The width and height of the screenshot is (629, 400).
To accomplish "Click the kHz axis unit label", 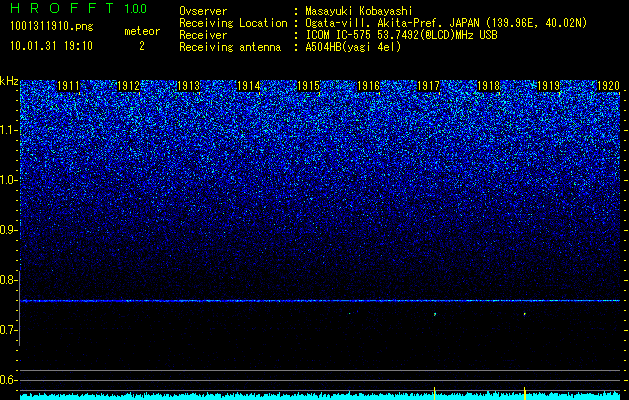I will [9, 81].
